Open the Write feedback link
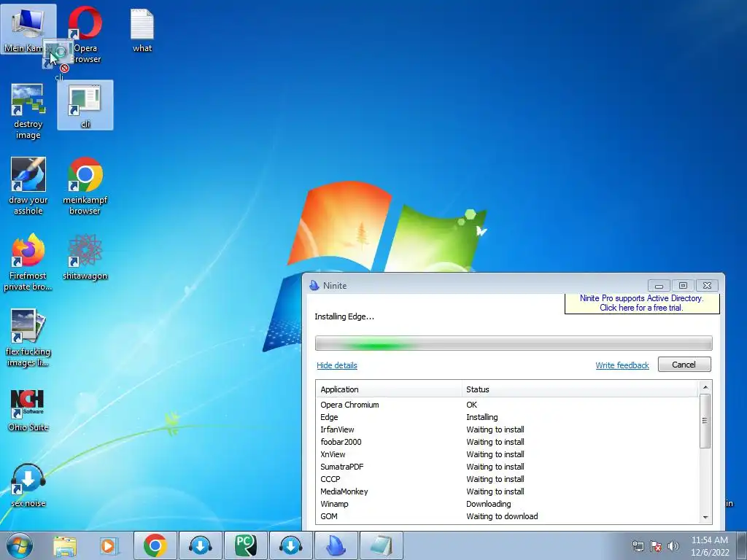 pyautogui.click(x=622, y=365)
